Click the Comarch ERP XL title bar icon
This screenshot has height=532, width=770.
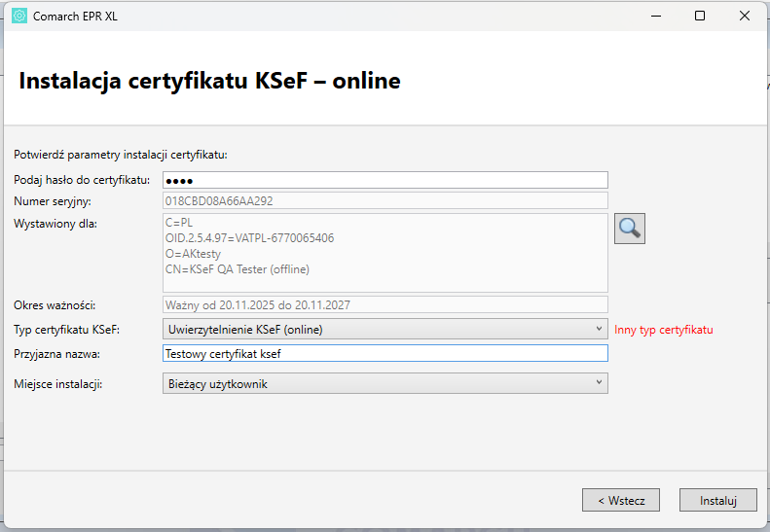[x=19, y=16]
